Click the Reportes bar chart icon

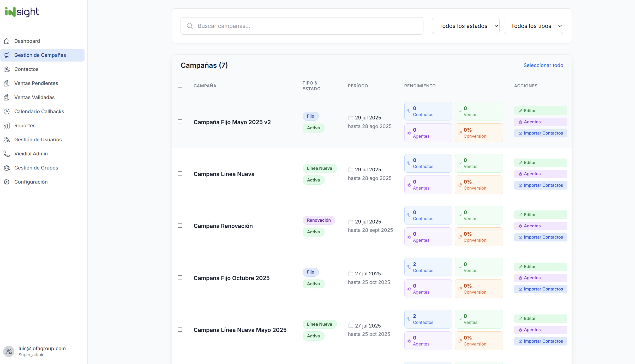coord(7,125)
